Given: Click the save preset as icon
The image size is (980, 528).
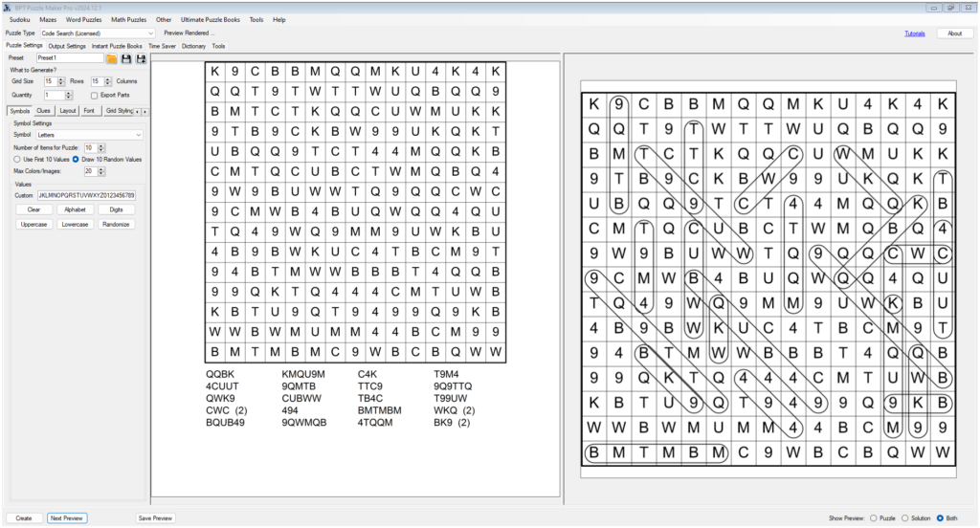Looking at the screenshot, I should pos(141,58).
